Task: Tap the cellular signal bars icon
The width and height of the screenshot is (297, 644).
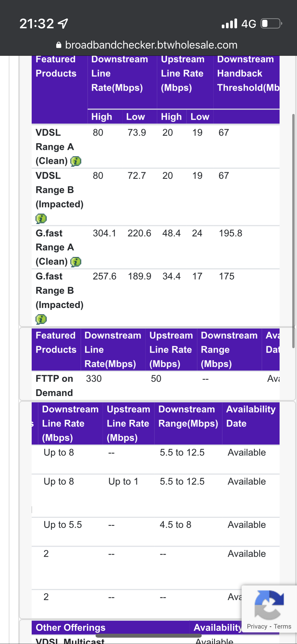Action: [229, 24]
